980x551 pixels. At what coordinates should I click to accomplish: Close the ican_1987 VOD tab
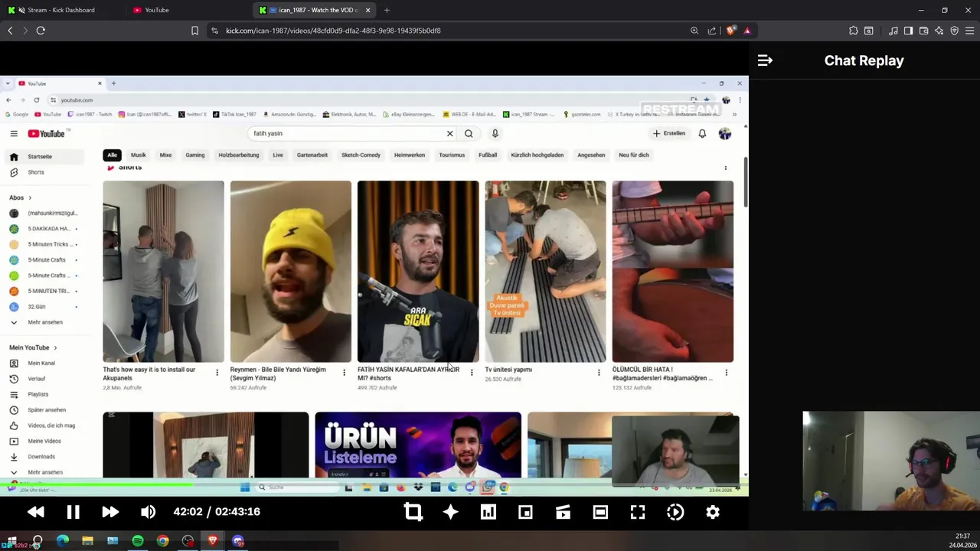[367, 10]
